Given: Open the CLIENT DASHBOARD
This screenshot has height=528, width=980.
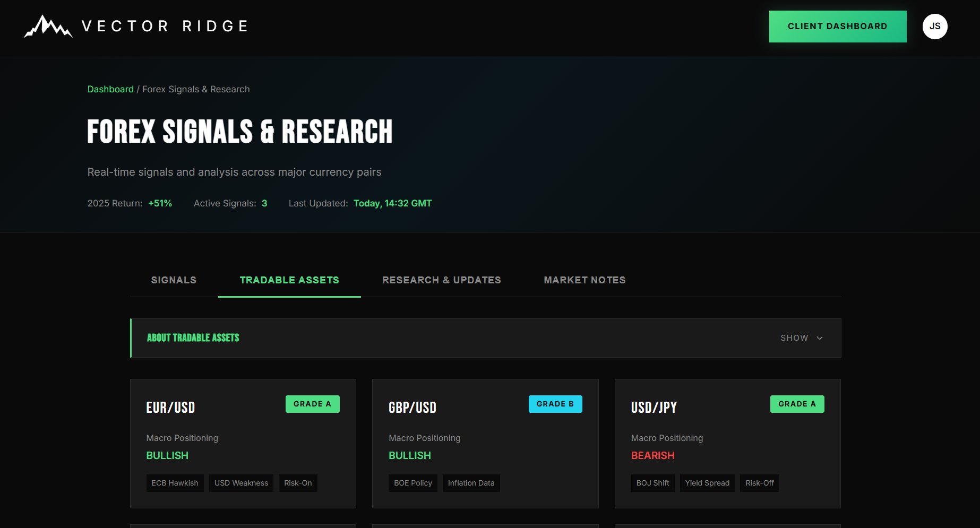Looking at the screenshot, I should click(837, 26).
